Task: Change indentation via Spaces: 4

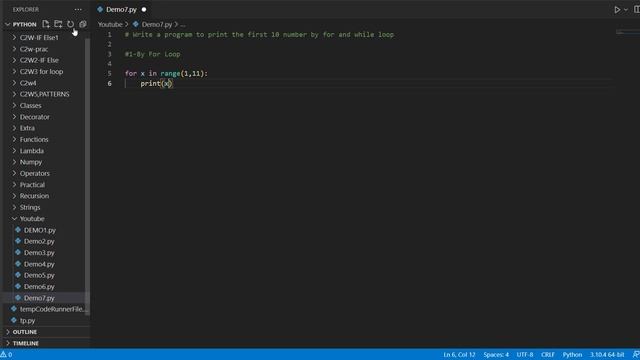Action: click(x=496, y=354)
